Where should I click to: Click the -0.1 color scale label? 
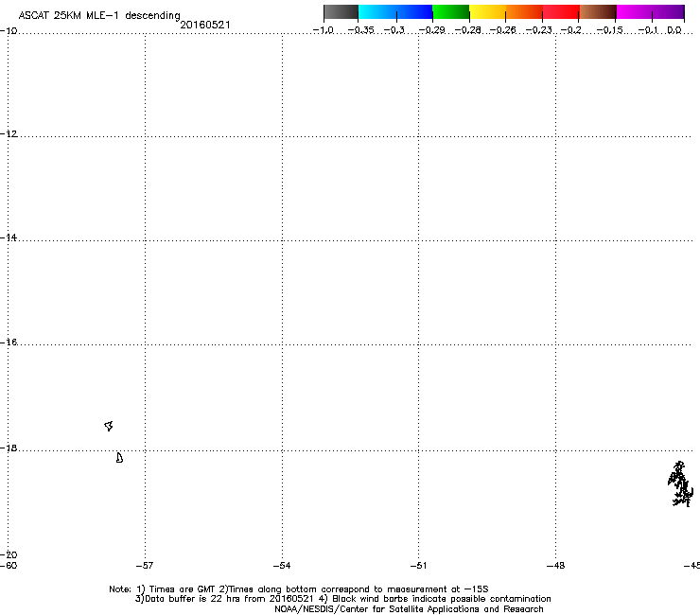tap(648, 30)
